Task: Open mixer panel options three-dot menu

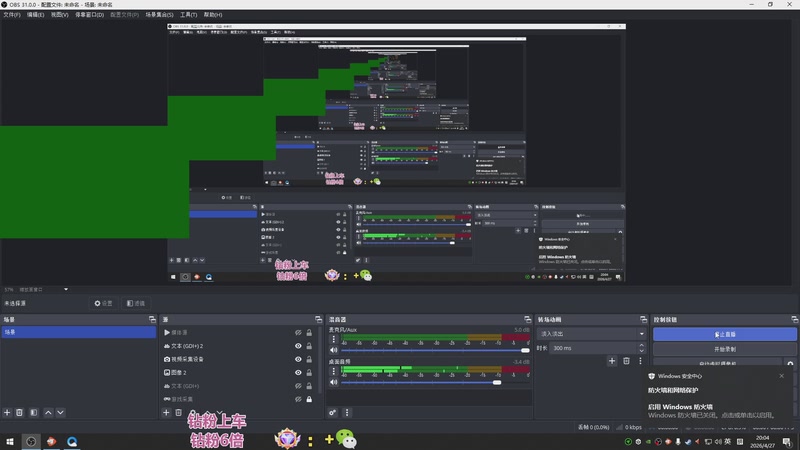Action: click(347, 412)
